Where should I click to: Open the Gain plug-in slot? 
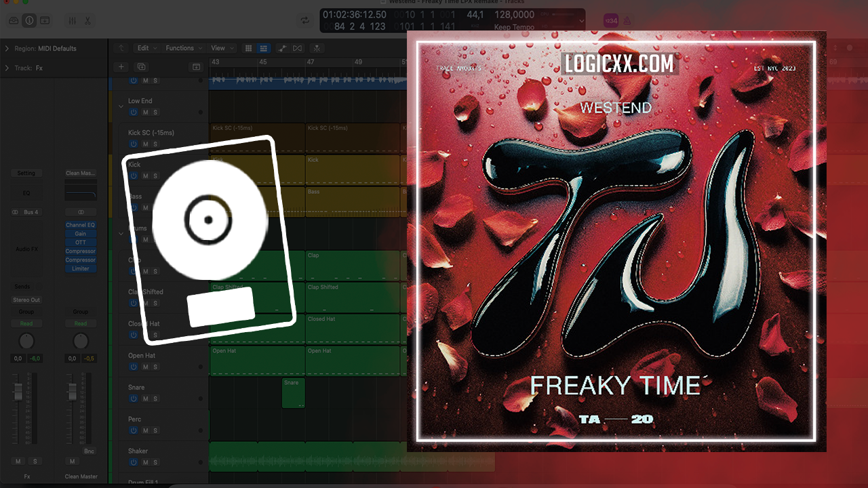(x=81, y=234)
